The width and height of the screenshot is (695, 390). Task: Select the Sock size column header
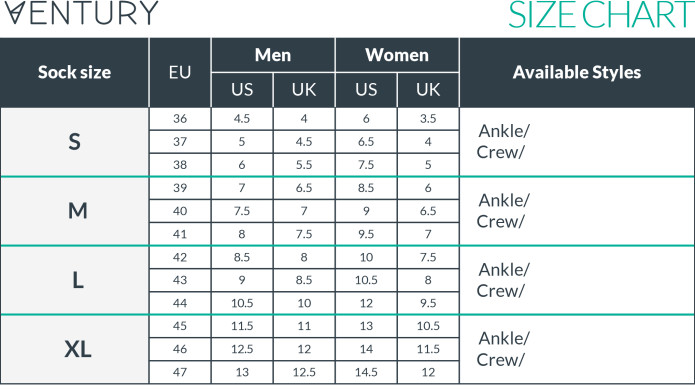click(74, 72)
